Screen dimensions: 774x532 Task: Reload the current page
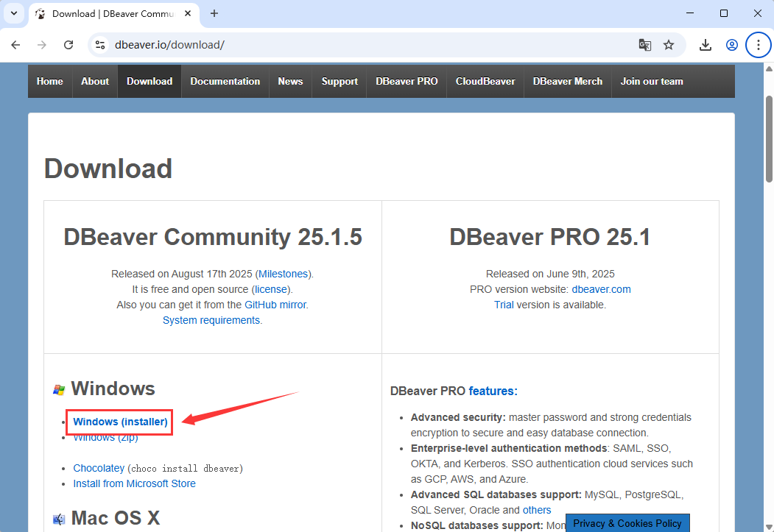[68, 45]
